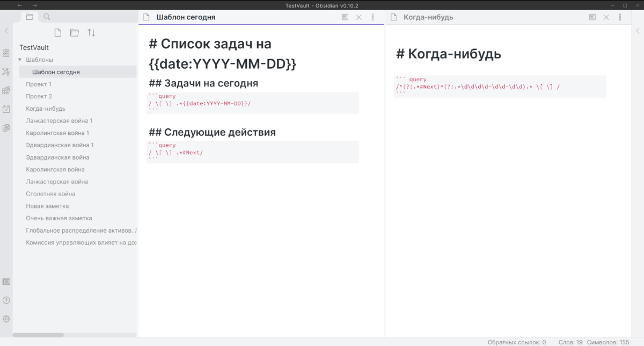The image size is (644, 346).
Task: Open the graph view from the ribbon
Action: click(6, 71)
